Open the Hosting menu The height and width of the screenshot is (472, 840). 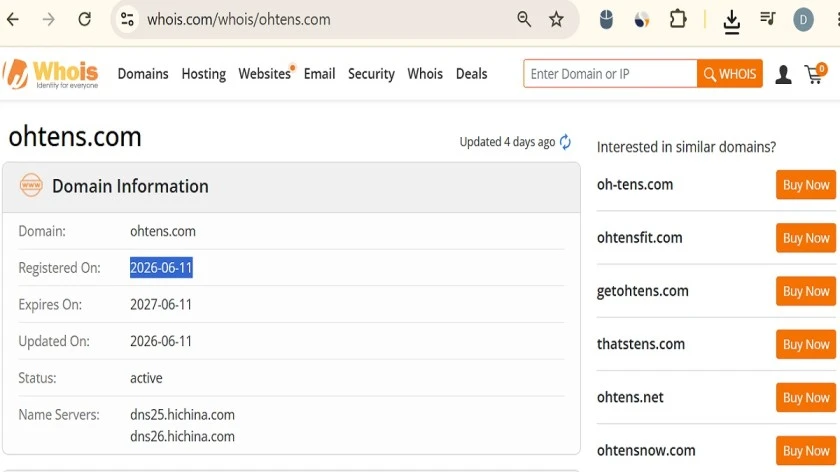click(x=204, y=74)
